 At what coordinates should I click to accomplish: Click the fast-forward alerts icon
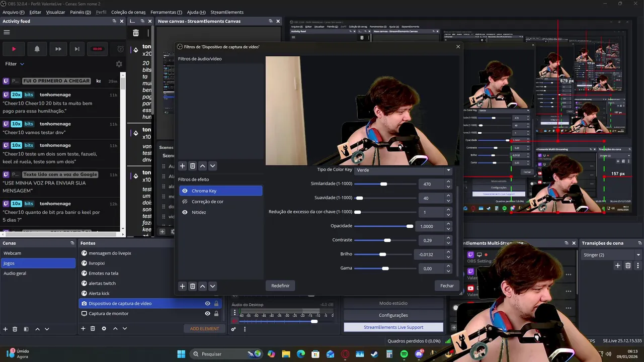click(x=58, y=49)
